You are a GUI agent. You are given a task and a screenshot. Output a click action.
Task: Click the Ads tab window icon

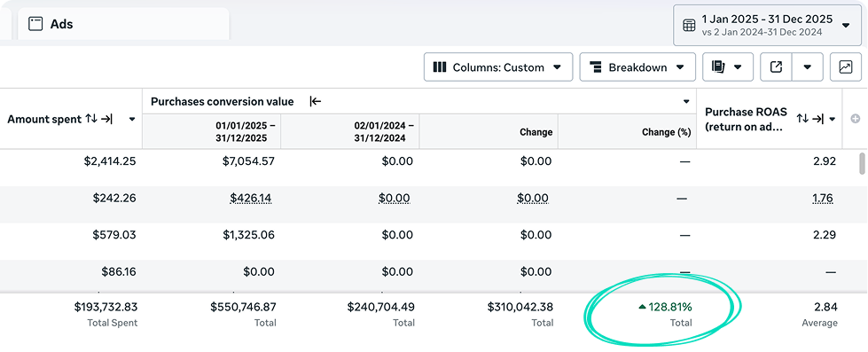(35, 24)
